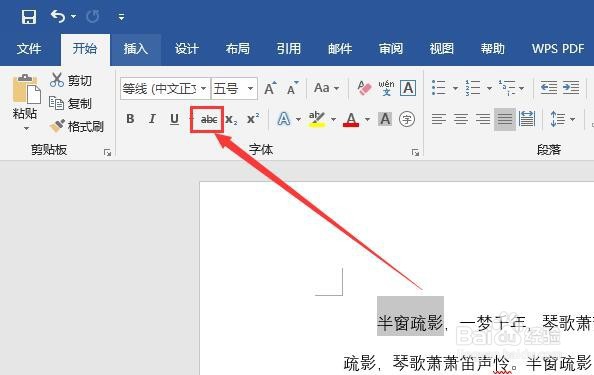Increase paragraph indent
Viewport: 594px width, 375px height.
(x=571, y=88)
